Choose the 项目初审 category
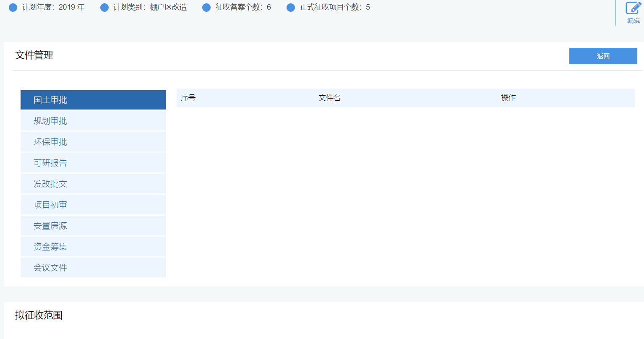Viewport: 644px width, 339px height. point(93,205)
